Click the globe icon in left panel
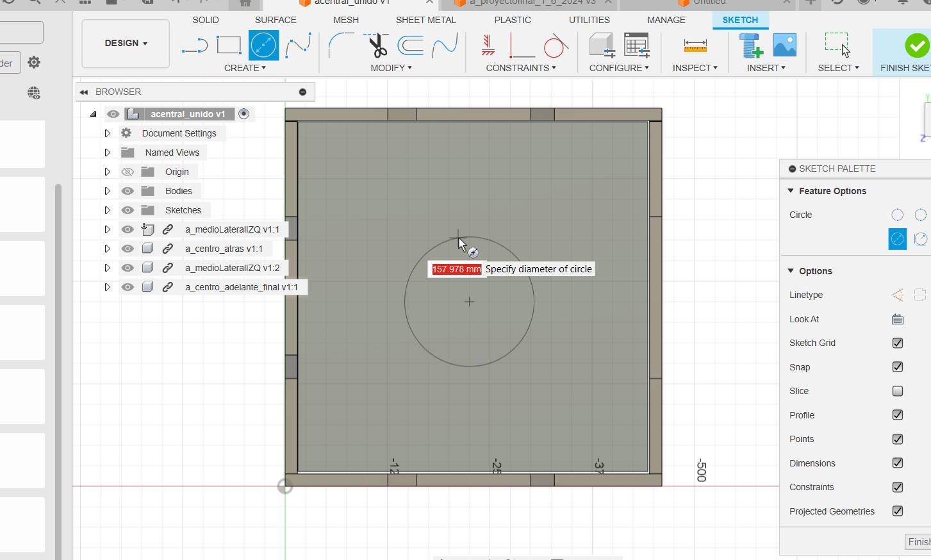The width and height of the screenshot is (931, 560). click(x=34, y=93)
